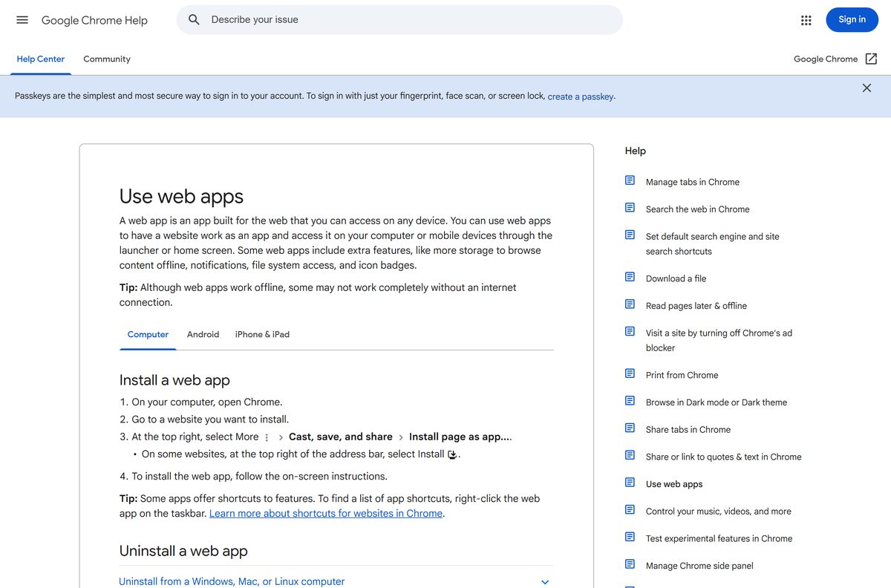
Task: Open the create a passkey link
Action: pyautogui.click(x=581, y=97)
